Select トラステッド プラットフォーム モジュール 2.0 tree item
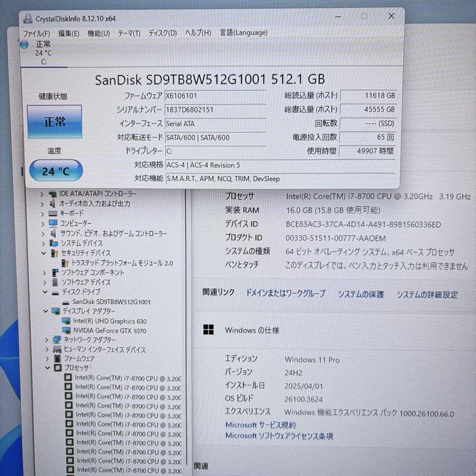Viewport: 476px width, 476px height. (122, 263)
